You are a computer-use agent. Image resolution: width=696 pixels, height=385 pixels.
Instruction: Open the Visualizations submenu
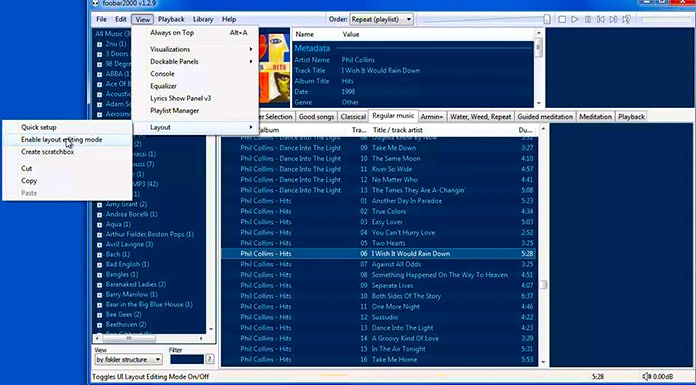click(195, 49)
